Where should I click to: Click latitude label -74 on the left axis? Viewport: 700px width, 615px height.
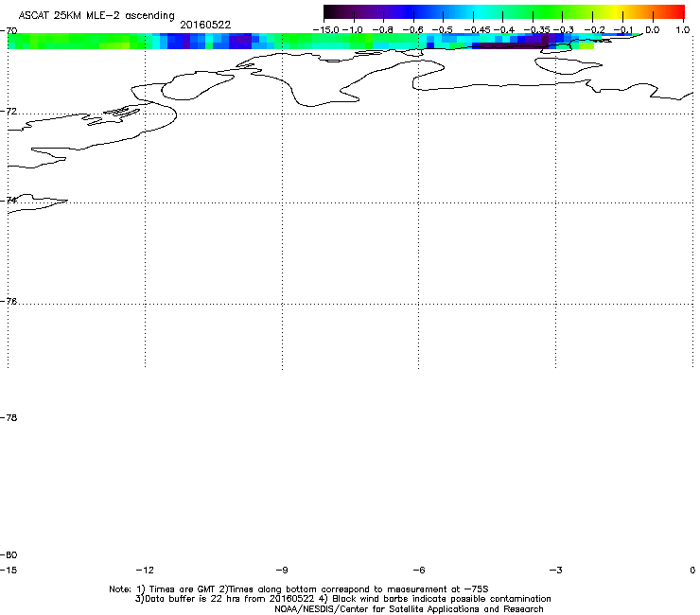tap(9, 200)
